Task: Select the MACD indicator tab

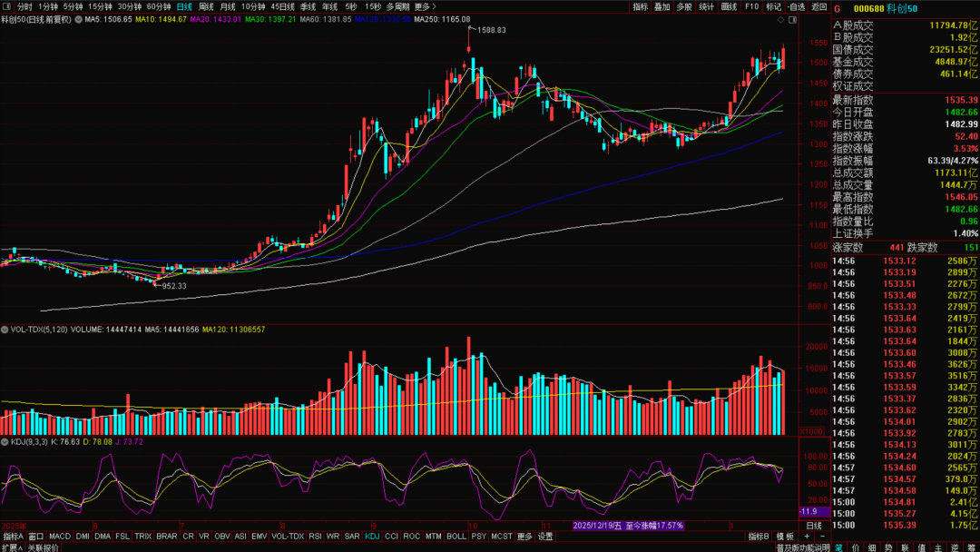Action: 60,537
